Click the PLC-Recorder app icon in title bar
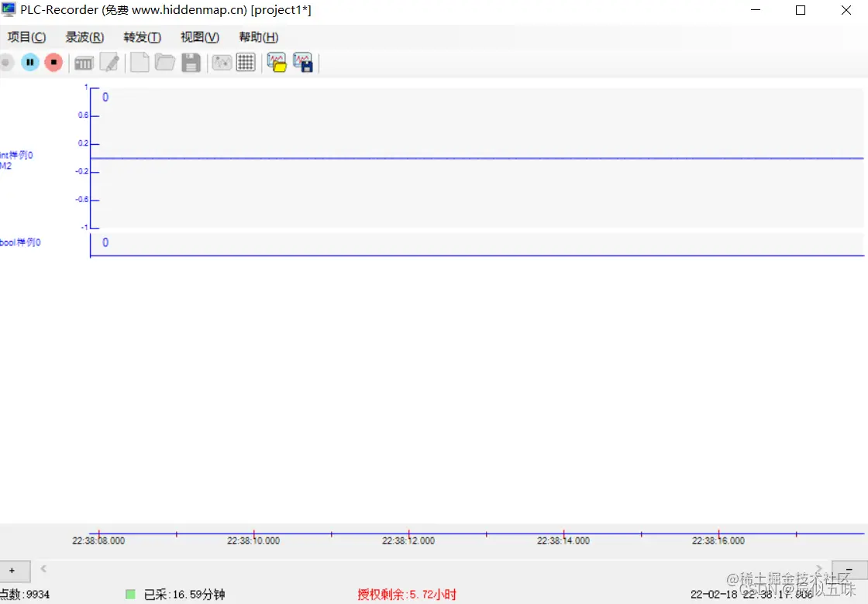The width and height of the screenshot is (868, 604). 9,9
